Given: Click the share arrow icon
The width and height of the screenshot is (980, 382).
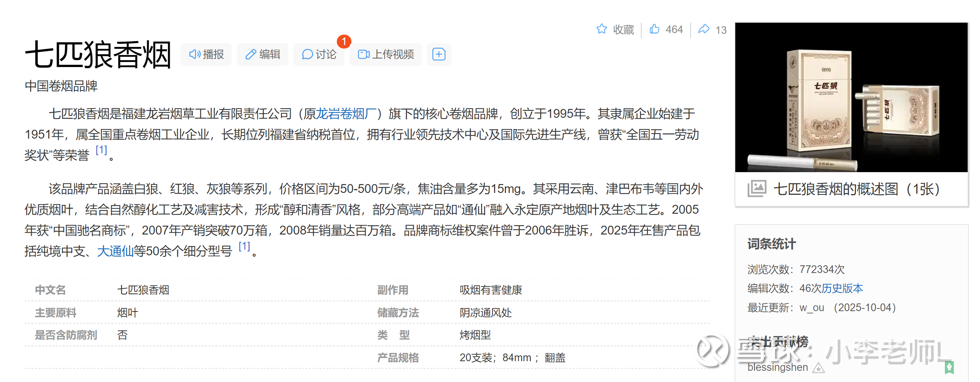Looking at the screenshot, I should coord(704,29).
